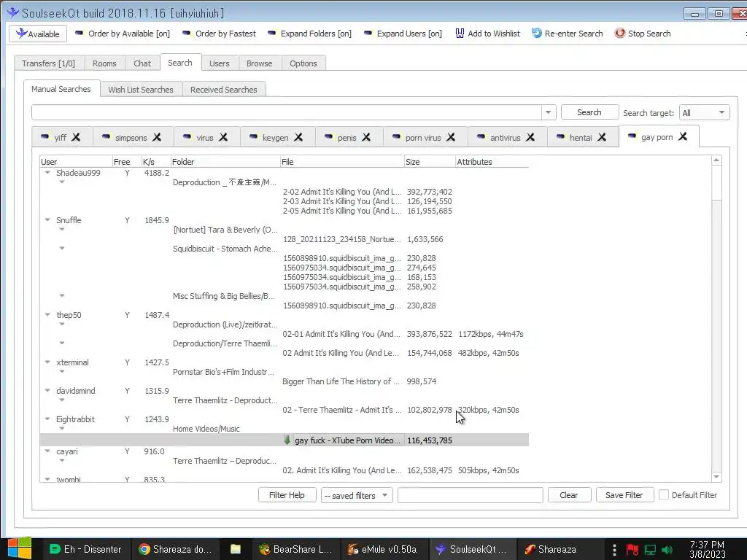This screenshot has width=747, height=560.
Task: Open search history dropdown arrow
Action: click(549, 112)
